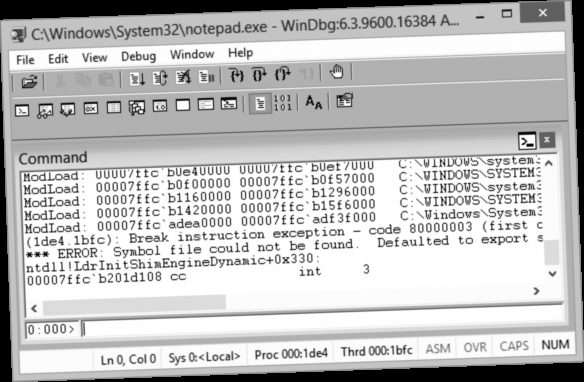The image size is (584, 382).
Task: Close the Command panel
Action: (547, 140)
